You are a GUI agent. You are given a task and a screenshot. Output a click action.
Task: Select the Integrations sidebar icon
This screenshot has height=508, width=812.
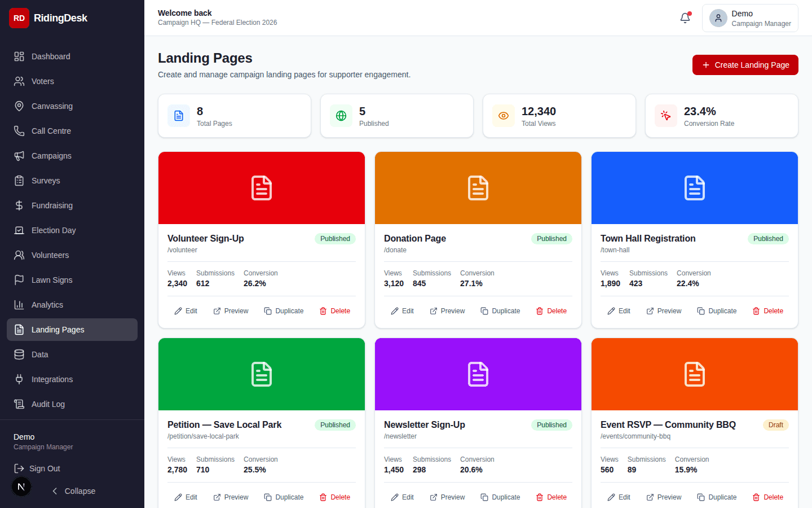tap(19, 379)
